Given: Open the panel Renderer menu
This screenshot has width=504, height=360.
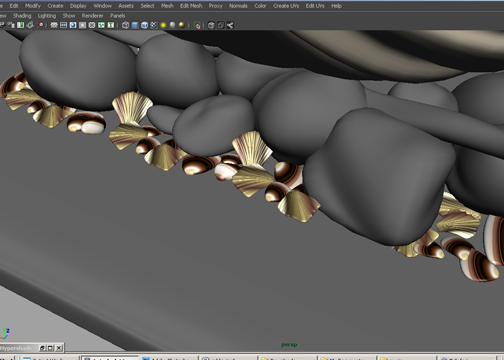Looking at the screenshot, I should 92,16.
